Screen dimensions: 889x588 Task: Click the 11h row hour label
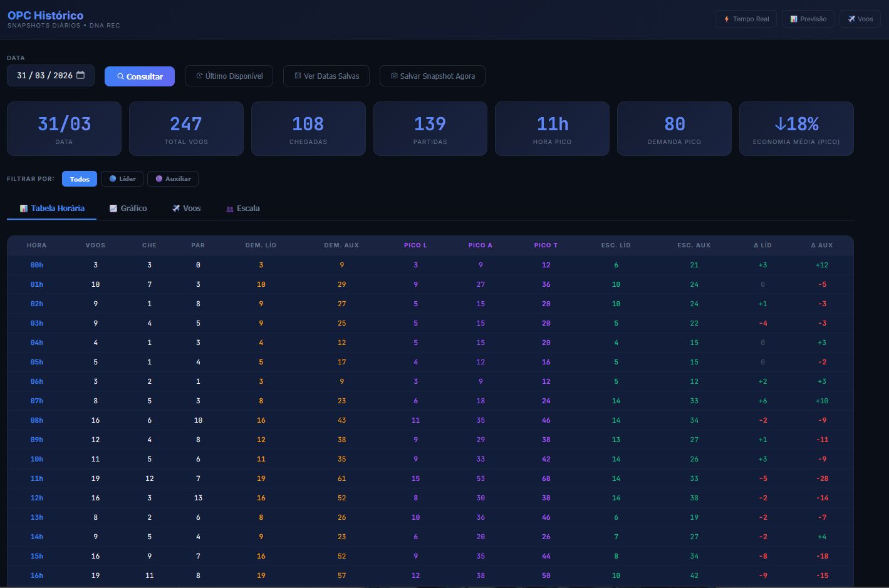pos(37,478)
